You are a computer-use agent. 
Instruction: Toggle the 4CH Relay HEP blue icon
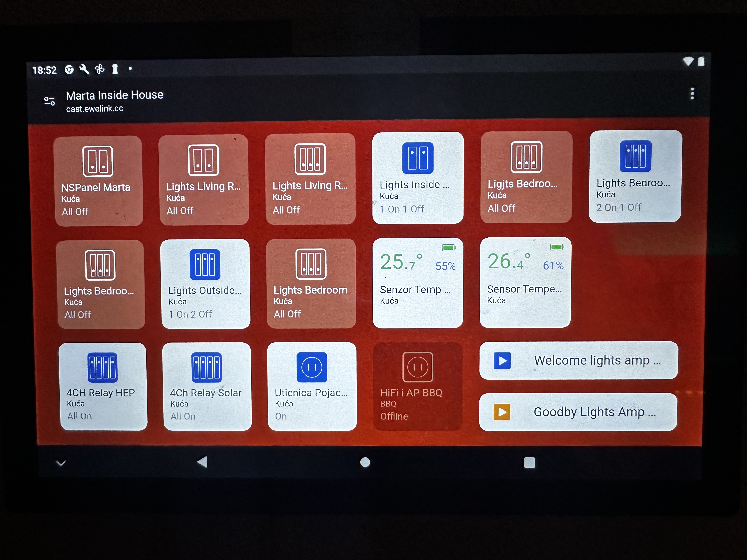[x=102, y=367]
